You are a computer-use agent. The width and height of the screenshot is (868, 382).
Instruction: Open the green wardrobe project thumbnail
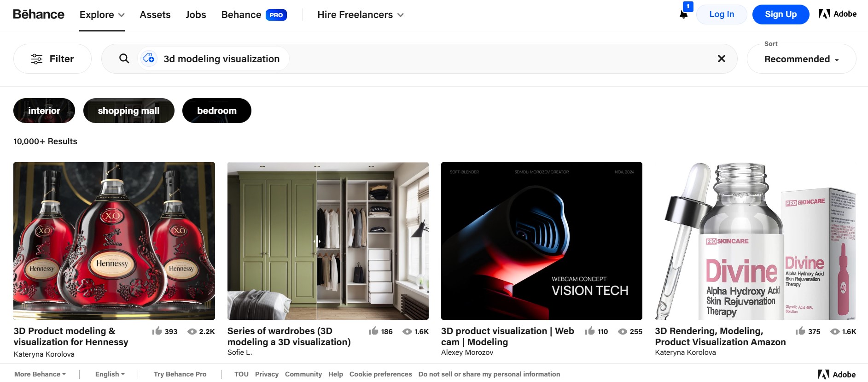pos(328,241)
